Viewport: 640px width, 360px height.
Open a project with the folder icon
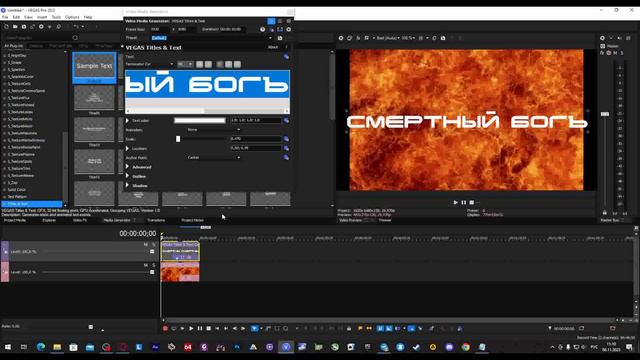coord(15,27)
